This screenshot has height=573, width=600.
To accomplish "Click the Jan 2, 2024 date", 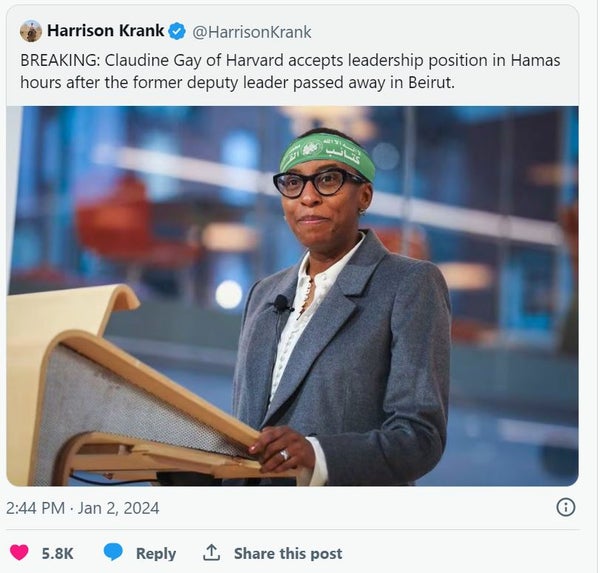I will click(x=119, y=508).
